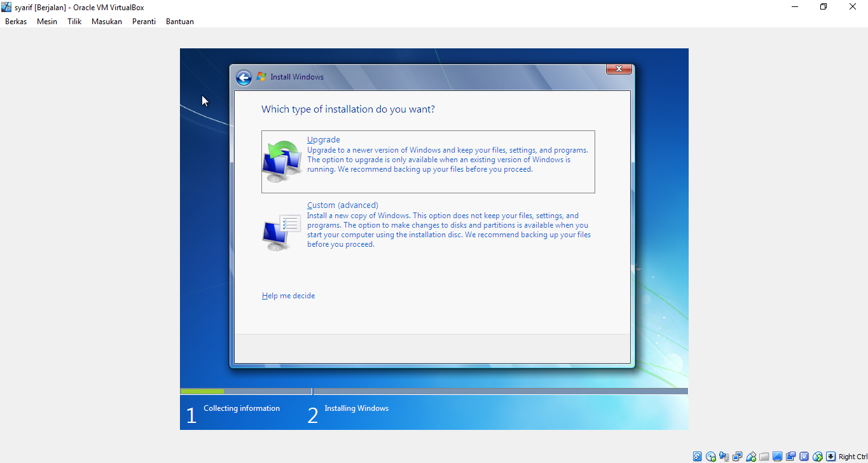Open the Masukan menu
868x463 pixels.
point(107,22)
